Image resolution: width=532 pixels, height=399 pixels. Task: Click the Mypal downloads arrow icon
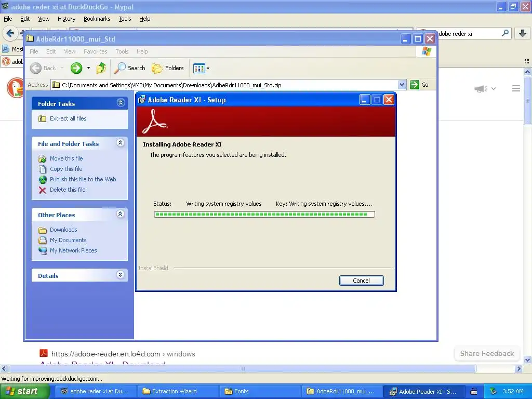coord(523,33)
